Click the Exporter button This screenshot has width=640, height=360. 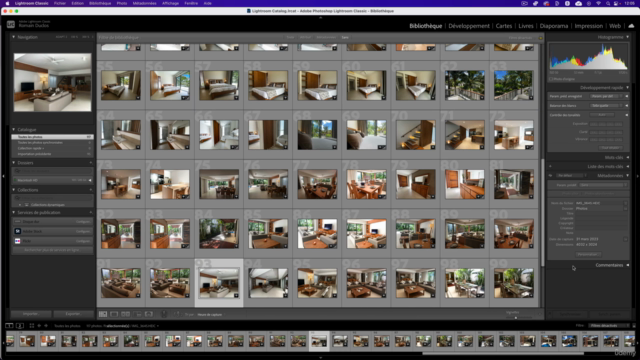point(73,314)
